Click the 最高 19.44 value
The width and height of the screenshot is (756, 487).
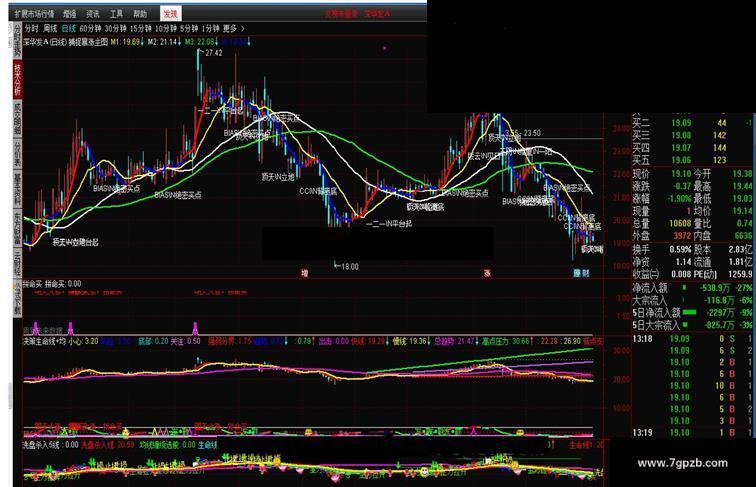pyautogui.click(x=742, y=186)
